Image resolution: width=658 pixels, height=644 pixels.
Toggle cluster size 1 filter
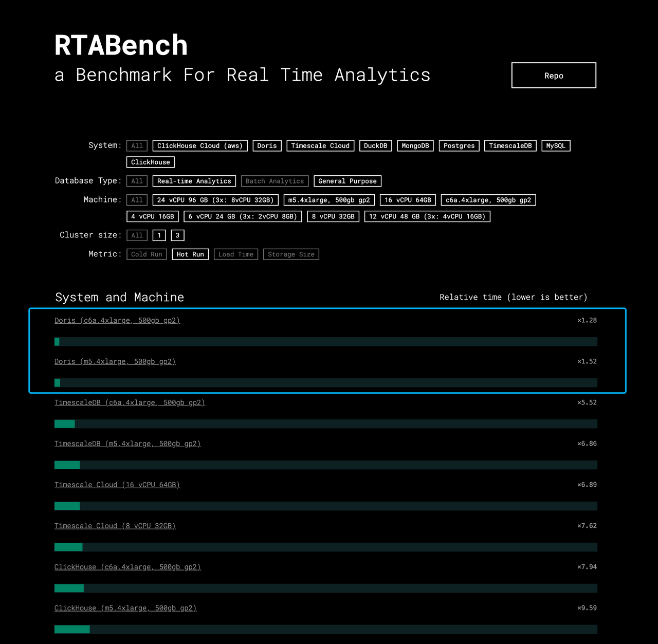pos(159,235)
